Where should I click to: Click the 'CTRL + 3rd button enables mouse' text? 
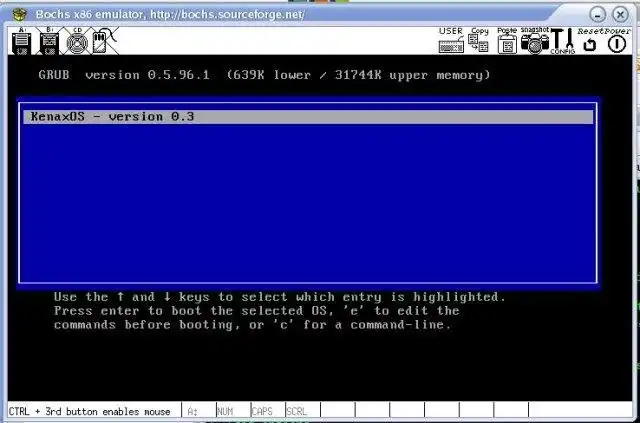tap(89, 411)
